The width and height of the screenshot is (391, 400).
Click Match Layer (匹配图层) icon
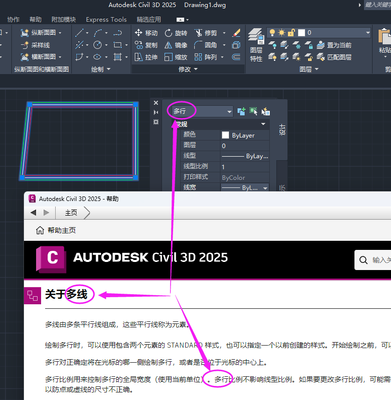(x=333, y=57)
